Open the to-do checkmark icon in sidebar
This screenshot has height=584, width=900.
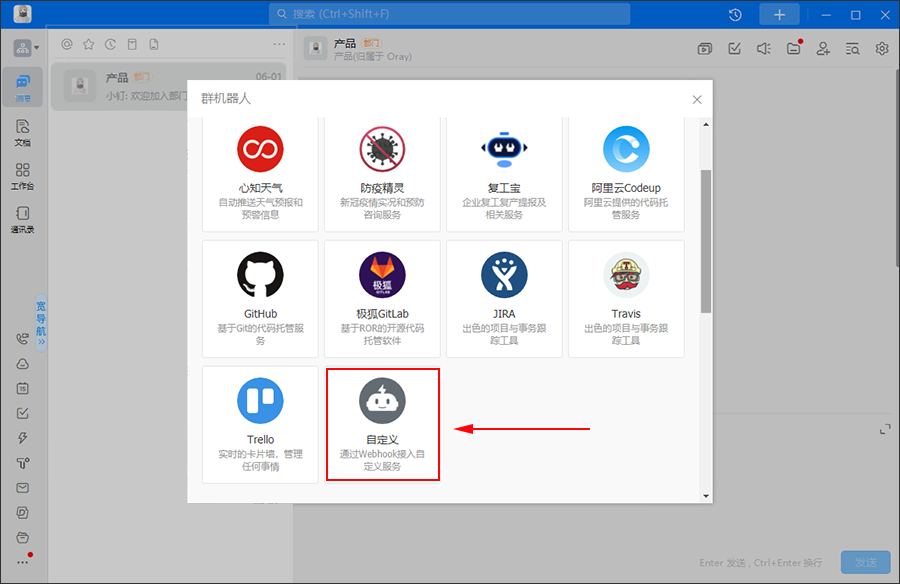click(x=22, y=413)
